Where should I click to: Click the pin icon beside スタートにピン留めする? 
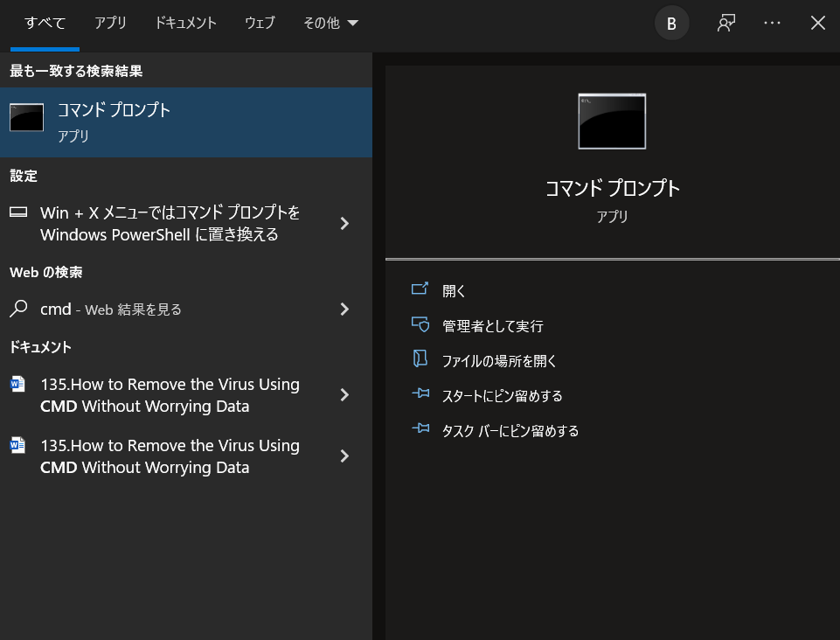pyautogui.click(x=420, y=395)
